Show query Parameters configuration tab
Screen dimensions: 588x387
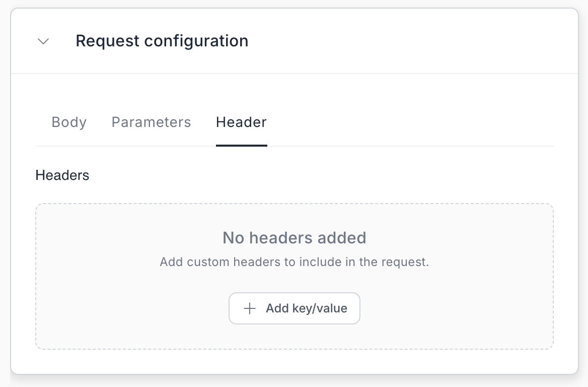151,122
